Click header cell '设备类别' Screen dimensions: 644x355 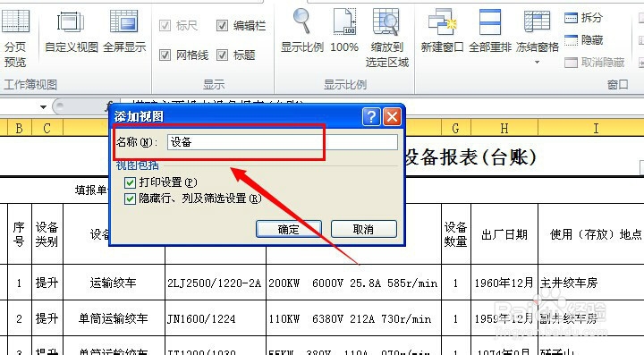pos(47,234)
